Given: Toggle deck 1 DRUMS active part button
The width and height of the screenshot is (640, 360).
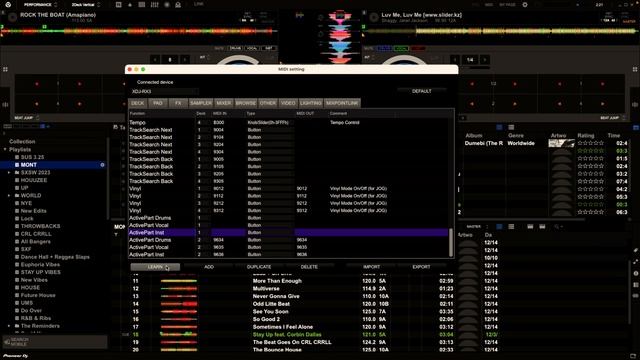Looking at the screenshot, I should [x=236, y=48].
